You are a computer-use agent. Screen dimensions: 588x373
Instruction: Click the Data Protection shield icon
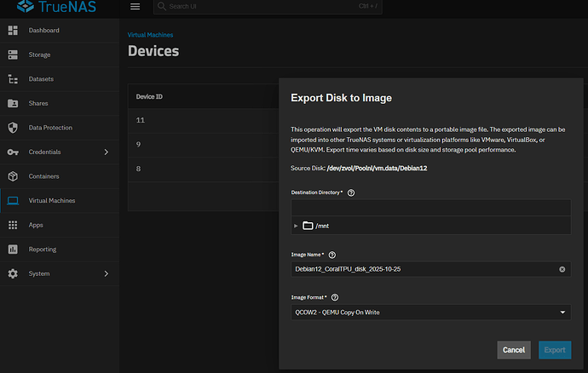click(x=13, y=128)
